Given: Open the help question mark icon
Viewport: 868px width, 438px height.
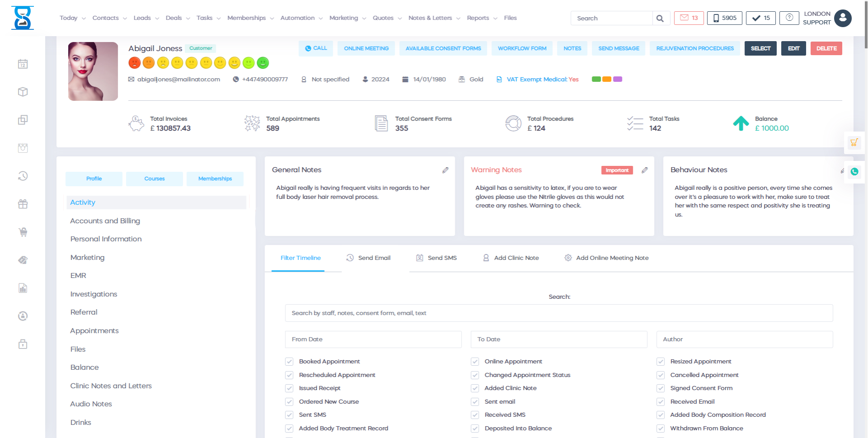Looking at the screenshot, I should click(x=789, y=18).
